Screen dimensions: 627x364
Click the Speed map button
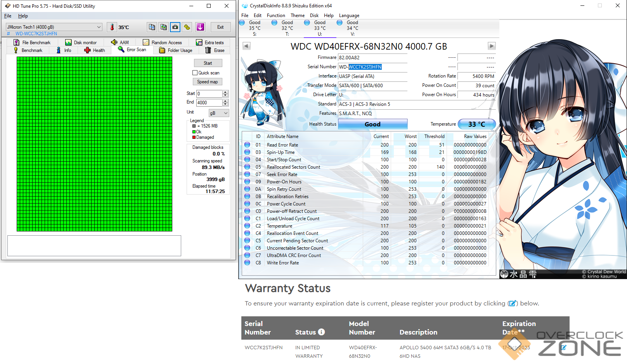(207, 82)
